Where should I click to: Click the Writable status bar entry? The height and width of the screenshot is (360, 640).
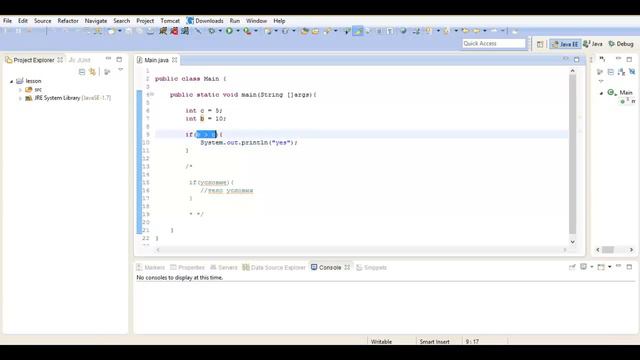pyautogui.click(x=381, y=341)
